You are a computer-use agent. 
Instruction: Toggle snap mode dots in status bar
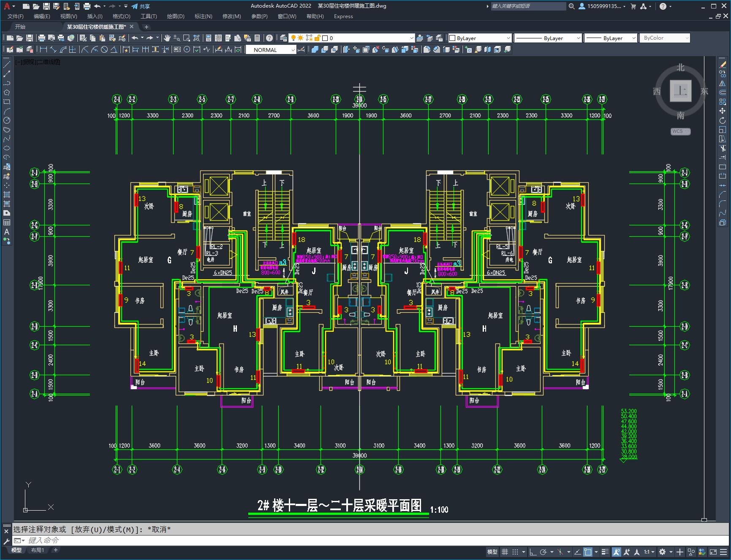[x=515, y=552]
